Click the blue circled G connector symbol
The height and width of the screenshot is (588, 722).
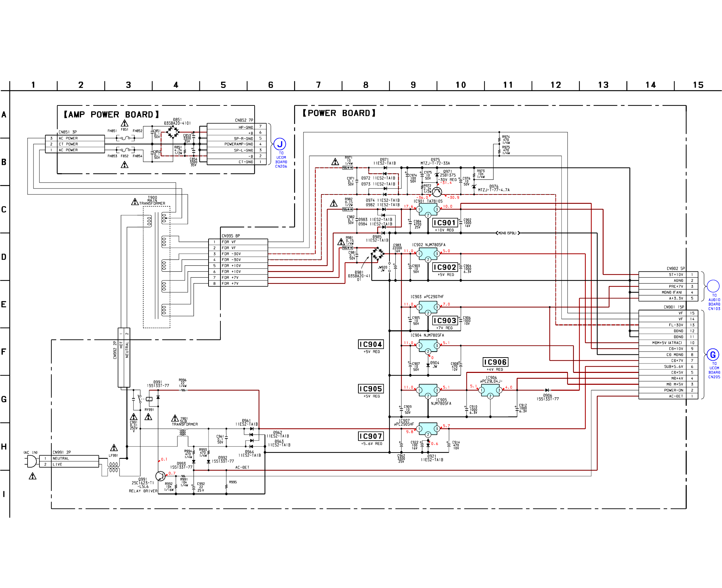(713, 355)
